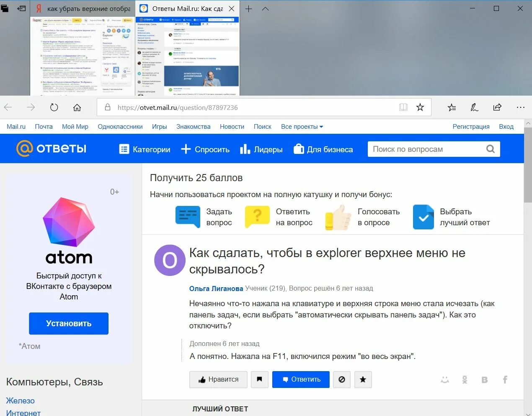This screenshot has height=416, width=532.
Task: Click the tabs you've set aside icon
Action: point(5,8)
